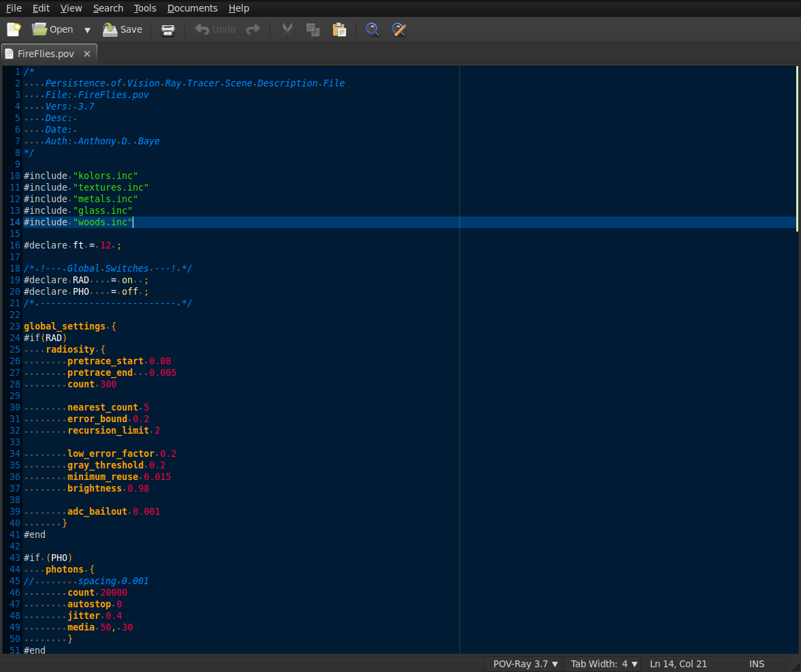This screenshot has width=801, height=672.
Task: Close the FireFlies.pov tab
Action: coord(87,54)
